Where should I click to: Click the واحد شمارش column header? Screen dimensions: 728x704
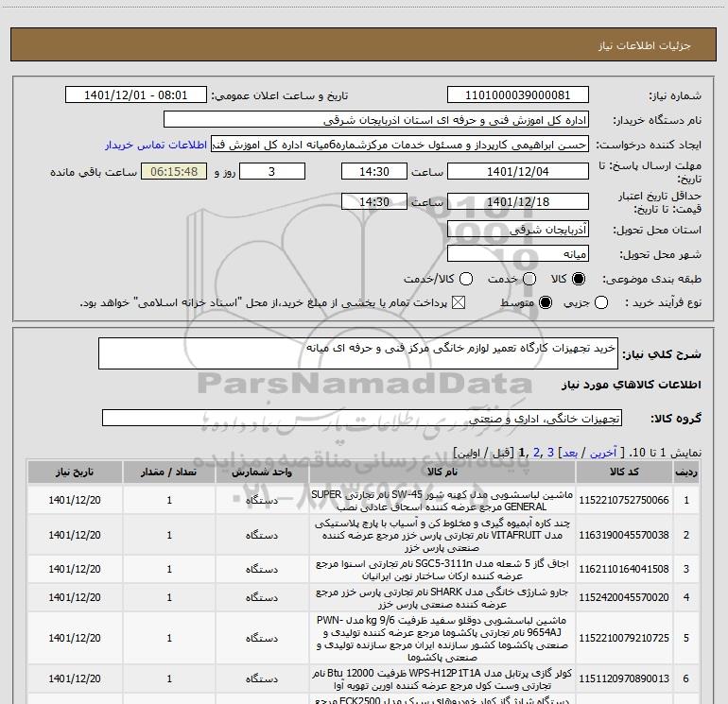click(262, 472)
